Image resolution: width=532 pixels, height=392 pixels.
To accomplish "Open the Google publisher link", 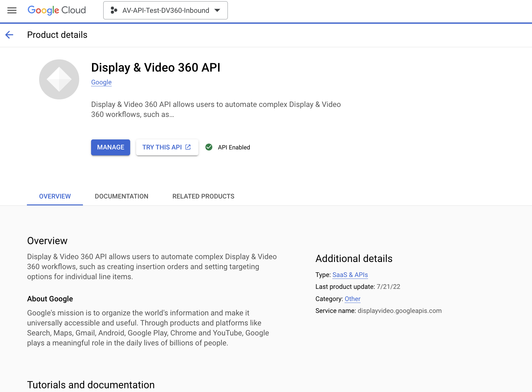I will point(101,82).
